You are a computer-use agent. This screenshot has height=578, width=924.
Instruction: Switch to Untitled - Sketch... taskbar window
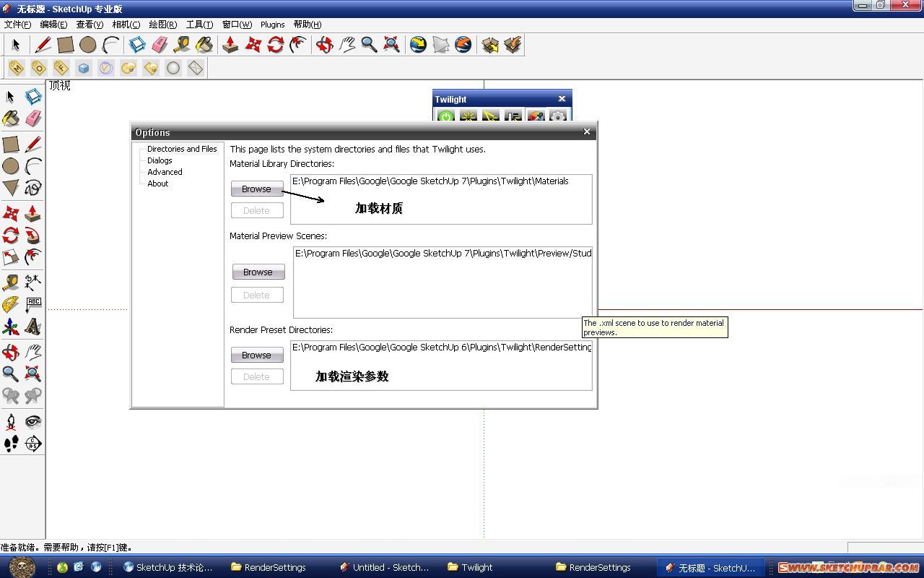tap(384, 567)
